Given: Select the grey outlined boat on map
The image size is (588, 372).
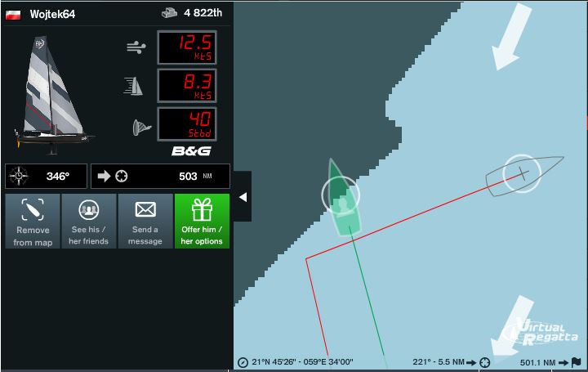Looking at the screenshot, I should pos(523,175).
